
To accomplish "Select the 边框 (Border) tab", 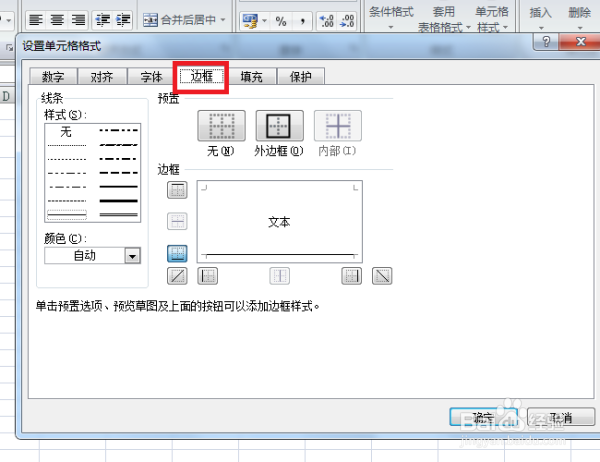I will pos(201,77).
